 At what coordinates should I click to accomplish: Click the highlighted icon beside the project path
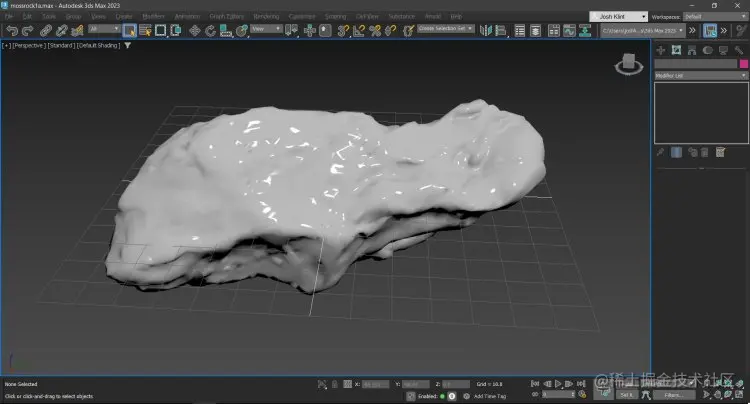pyautogui.click(x=710, y=31)
